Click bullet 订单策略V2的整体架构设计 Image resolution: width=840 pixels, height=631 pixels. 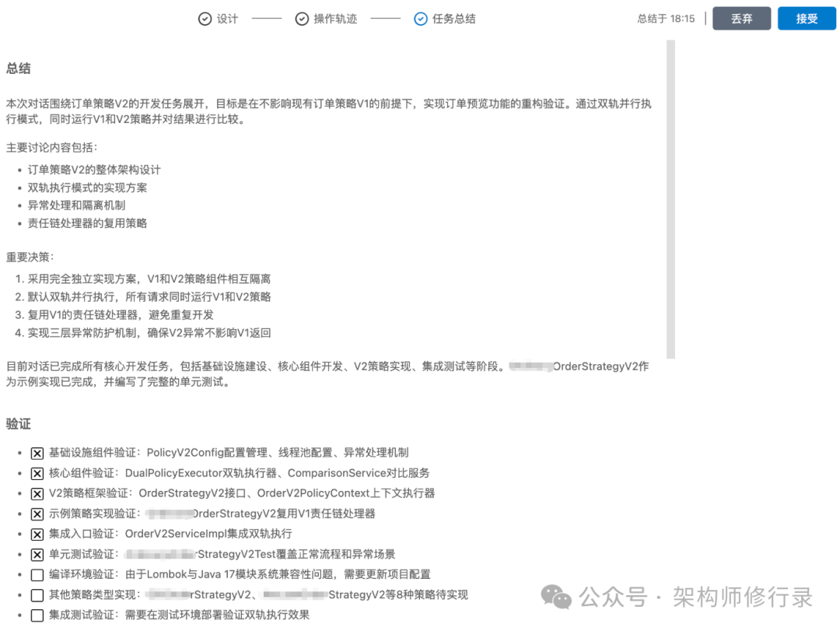click(94, 170)
